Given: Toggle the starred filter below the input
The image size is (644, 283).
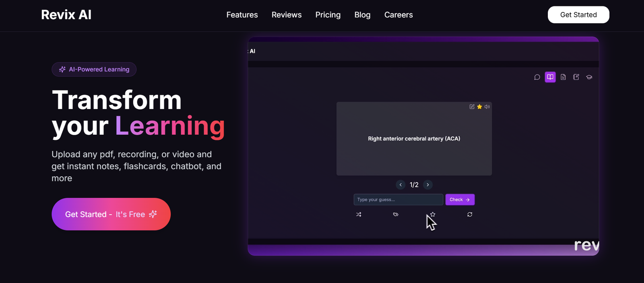Looking at the screenshot, I should pos(433,214).
